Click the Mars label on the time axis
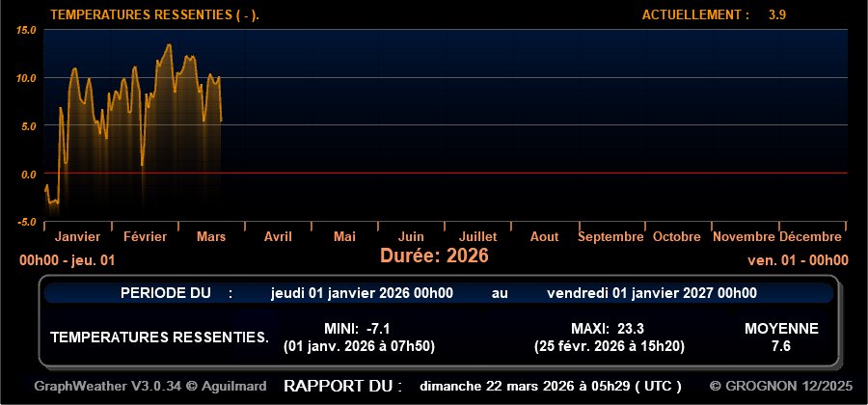Image resolution: width=868 pixels, height=405 pixels. click(211, 236)
